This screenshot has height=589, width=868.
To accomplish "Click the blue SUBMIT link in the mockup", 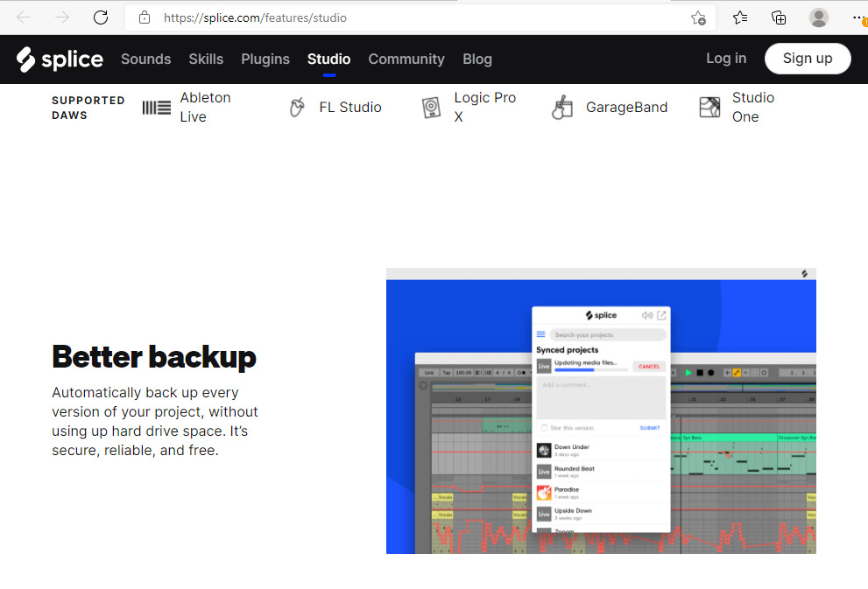I will pos(650,428).
